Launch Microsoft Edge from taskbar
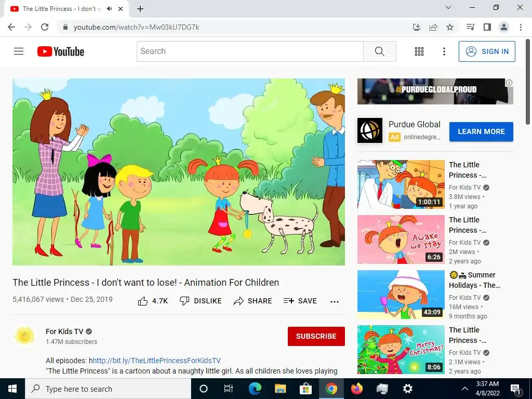Image resolution: width=532 pixels, height=399 pixels. [255, 389]
